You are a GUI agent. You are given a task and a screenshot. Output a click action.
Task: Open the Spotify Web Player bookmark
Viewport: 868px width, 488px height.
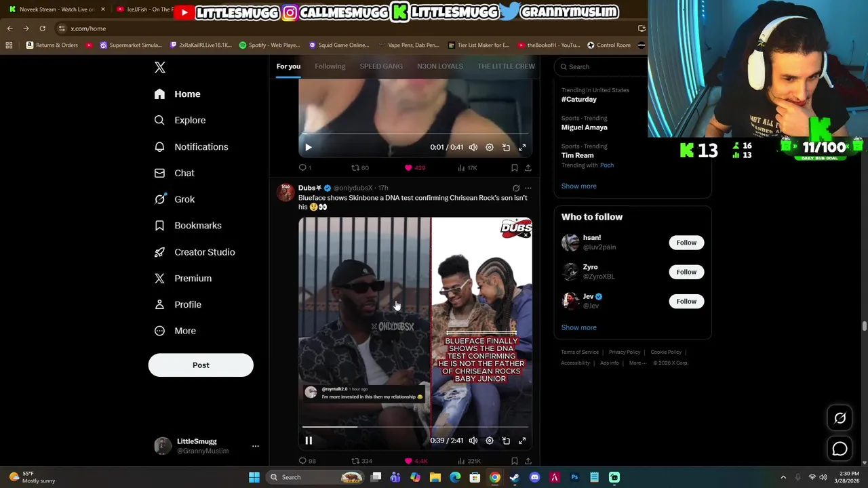click(270, 45)
